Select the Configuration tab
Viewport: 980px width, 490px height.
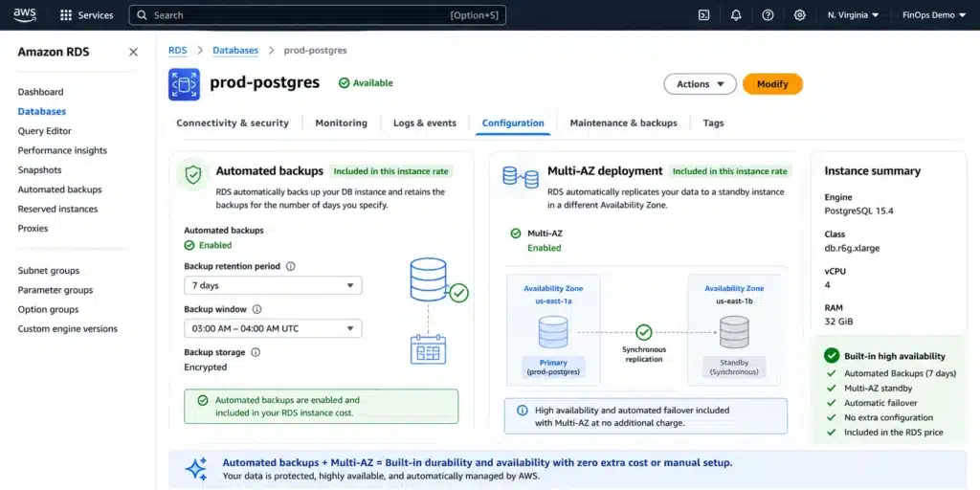pyautogui.click(x=513, y=123)
